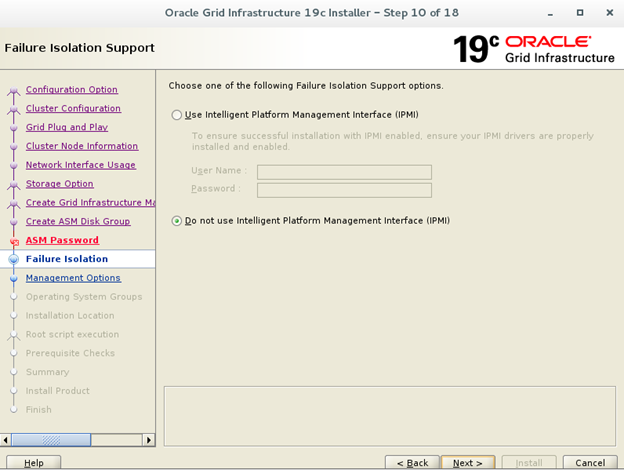
Task: Click the Finish step text
Action: point(39,410)
